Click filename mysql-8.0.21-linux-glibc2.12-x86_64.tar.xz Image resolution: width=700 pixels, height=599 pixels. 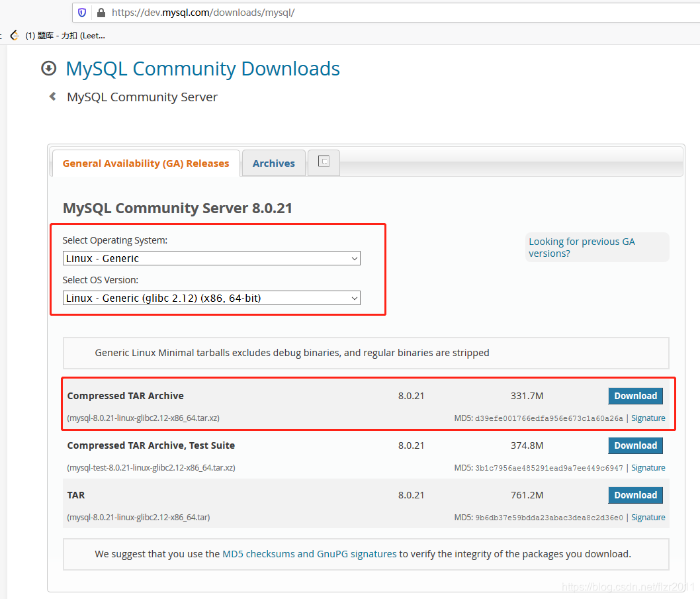144,418
